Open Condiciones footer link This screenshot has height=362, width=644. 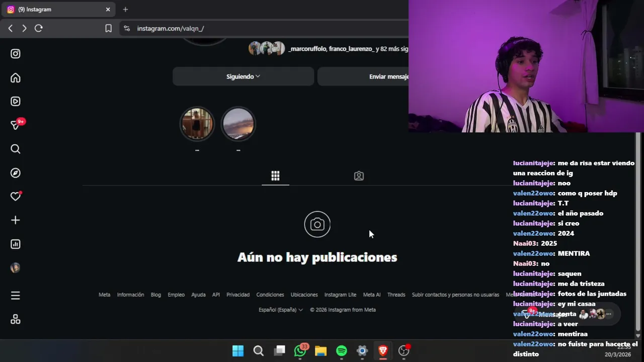tap(270, 295)
